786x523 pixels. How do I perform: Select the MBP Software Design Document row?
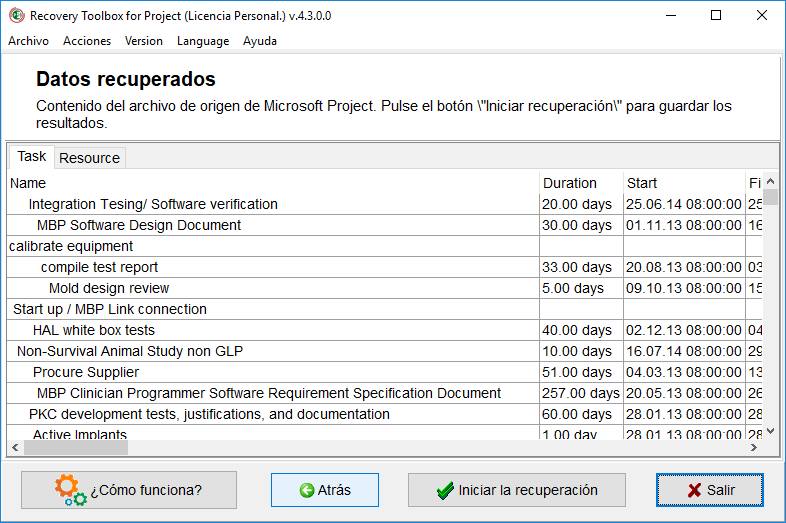pos(384,225)
